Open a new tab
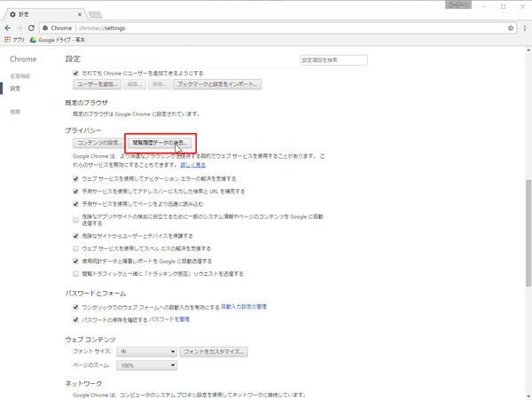Viewport: 532px width, 400px height. coord(96,14)
